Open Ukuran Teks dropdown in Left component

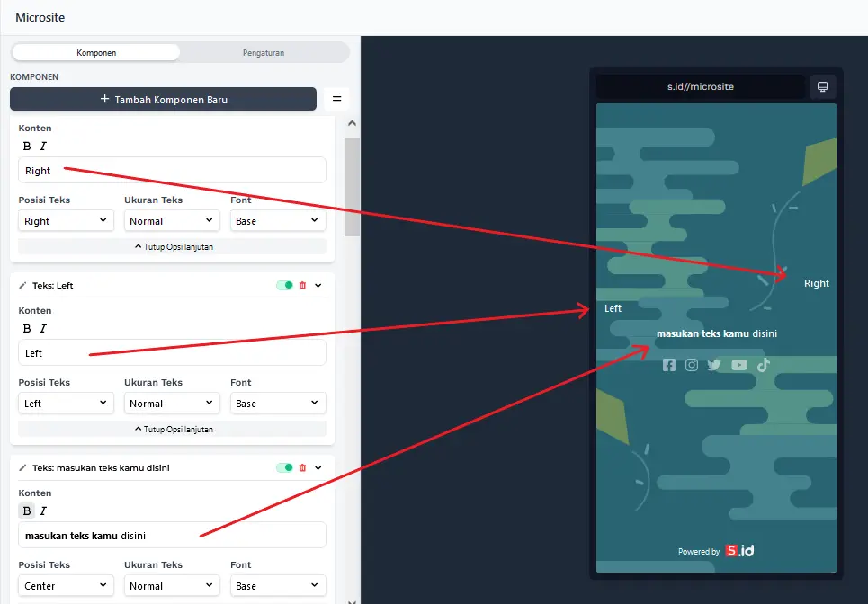(x=172, y=404)
